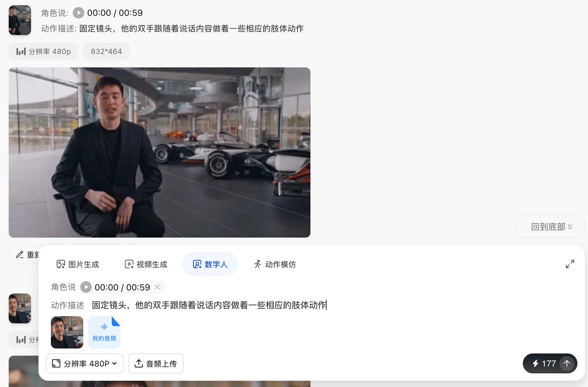This screenshot has height=387, width=588.
Task: Open the 分辨率 480P dropdown
Action: coord(85,363)
